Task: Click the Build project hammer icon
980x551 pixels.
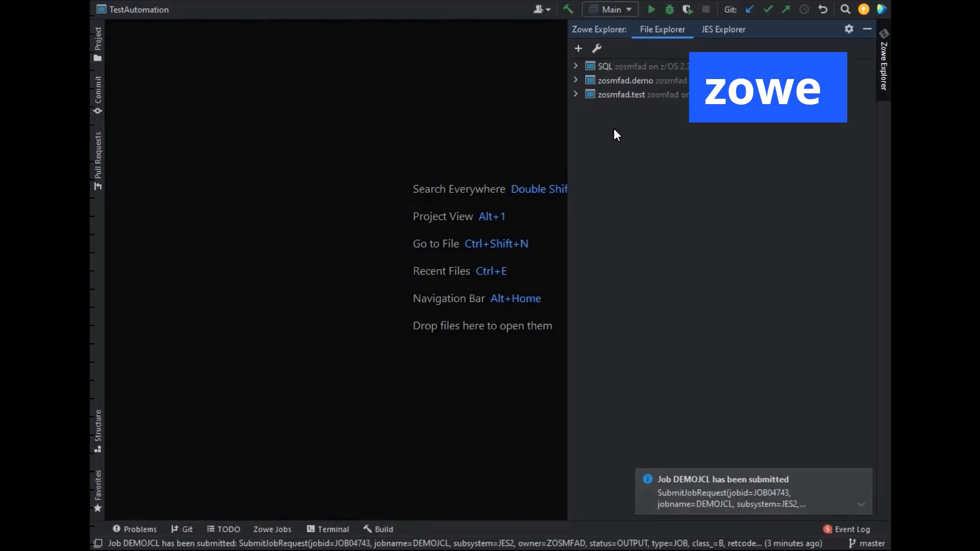Action: [568, 9]
